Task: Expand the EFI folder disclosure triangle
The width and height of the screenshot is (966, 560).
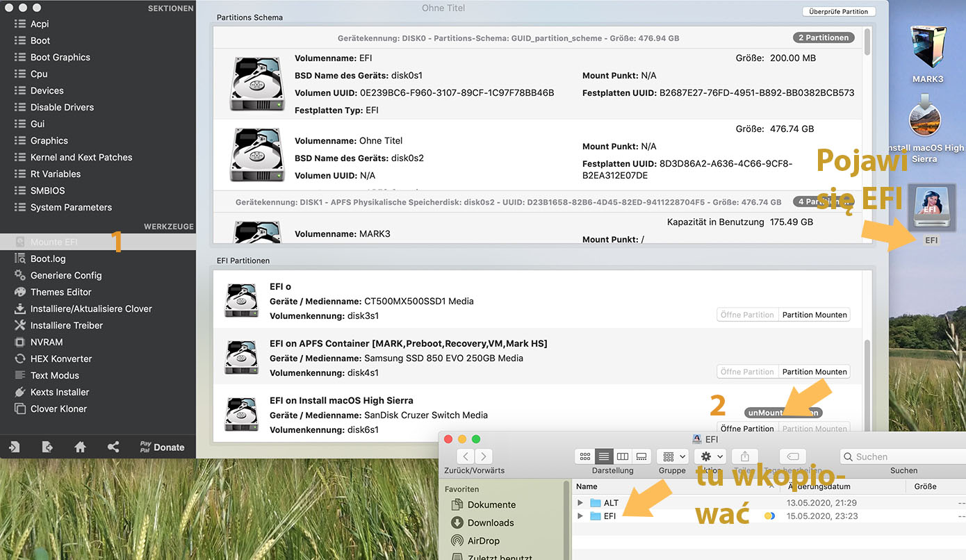Action: (581, 516)
